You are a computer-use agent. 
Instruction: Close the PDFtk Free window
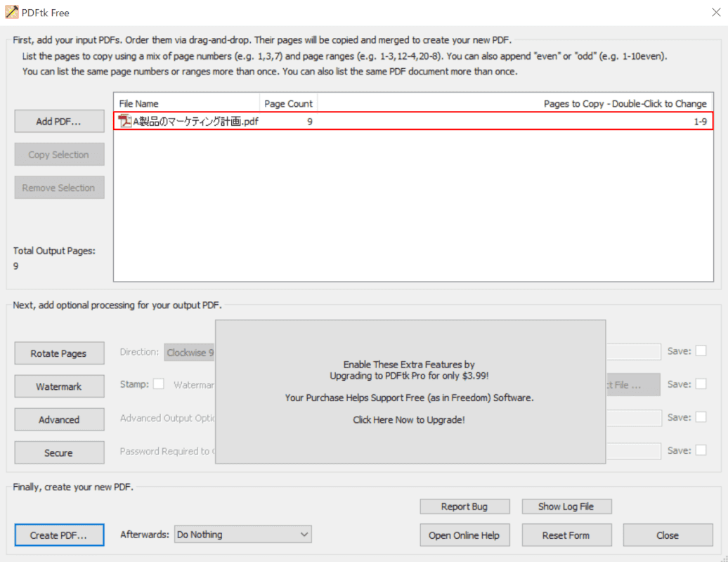716,13
